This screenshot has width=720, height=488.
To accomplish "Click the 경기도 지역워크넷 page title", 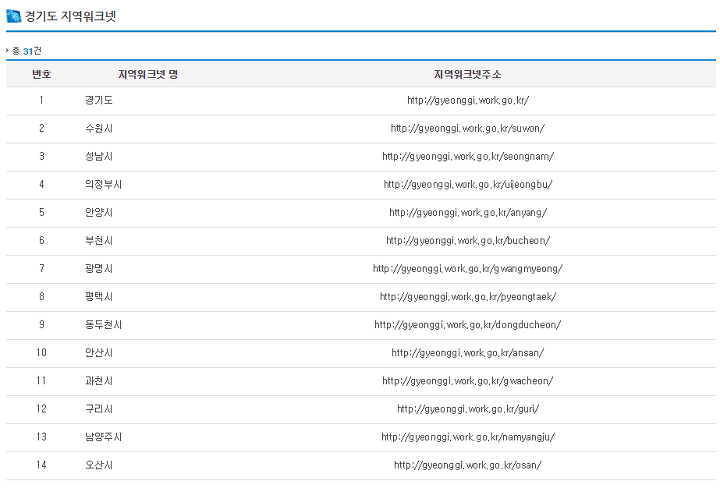I will (70, 16).
